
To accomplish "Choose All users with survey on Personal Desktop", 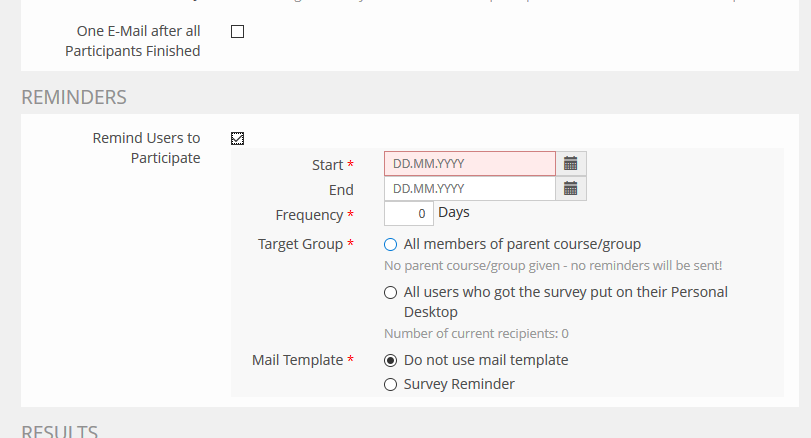I will tap(391, 293).
